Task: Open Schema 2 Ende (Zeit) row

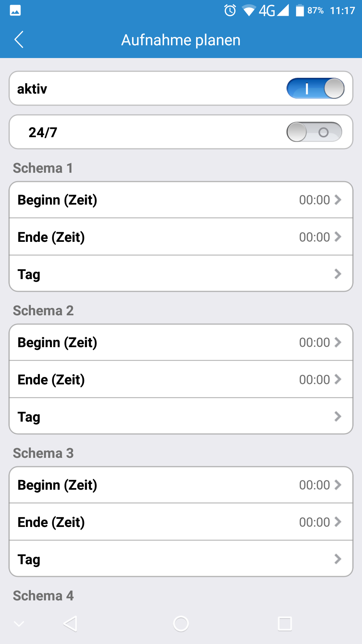Action: pos(181,379)
